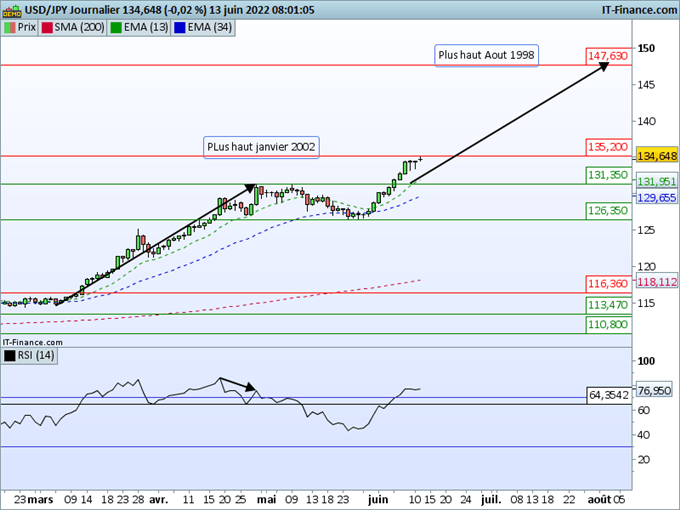Click the 'août' label on time axis
Image resolution: width=680 pixels, height=510 pixels.
pyautogui.click(x=600, y=500)
